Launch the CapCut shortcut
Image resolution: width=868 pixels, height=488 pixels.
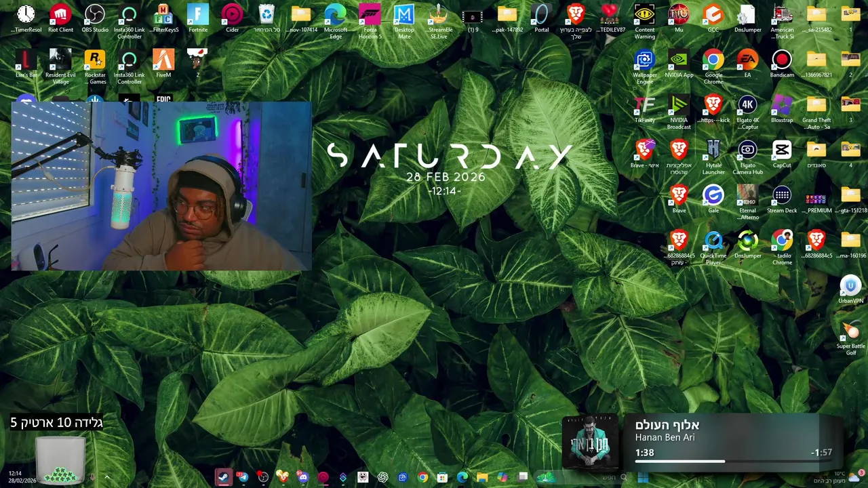pos(782,155)
